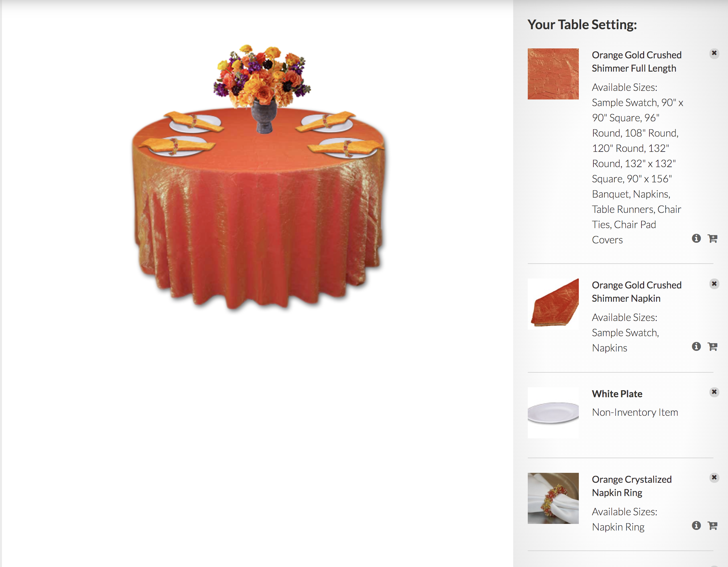This screenshot has height=567, width=728.
Task: Open Orange Gold Crushed Shimmer Napkin link
Action: (636, 292)
